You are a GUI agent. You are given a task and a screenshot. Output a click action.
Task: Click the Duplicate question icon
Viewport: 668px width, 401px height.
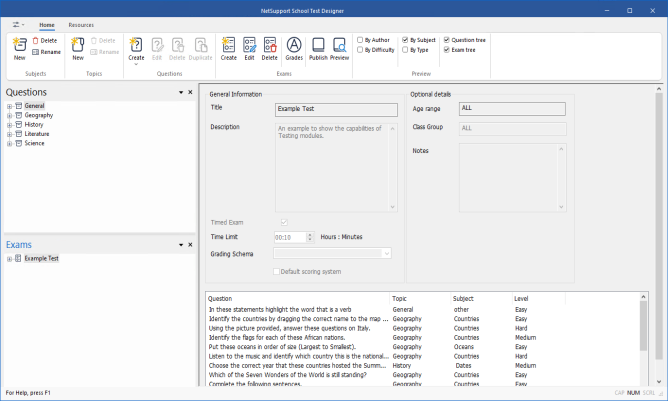200,48
